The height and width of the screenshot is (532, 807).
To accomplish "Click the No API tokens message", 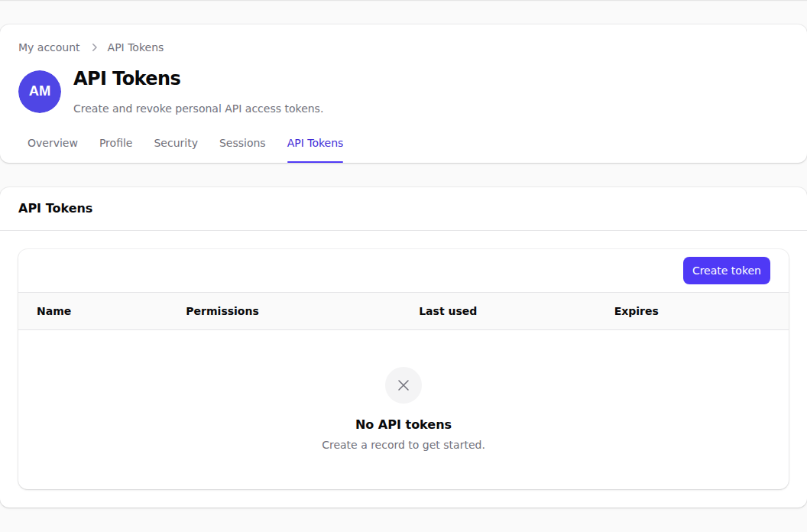I will point(403,424).
